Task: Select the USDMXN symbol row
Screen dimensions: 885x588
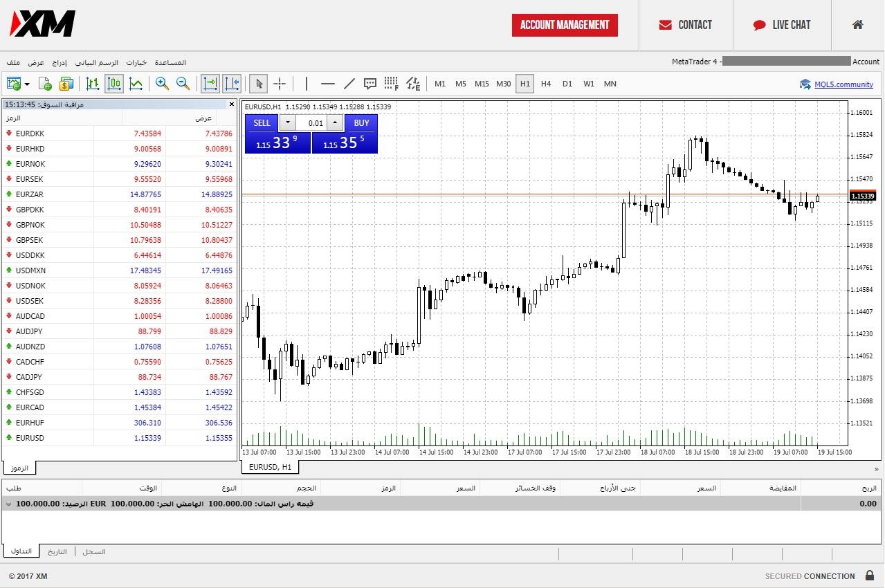Action: [x=119, y=270]
